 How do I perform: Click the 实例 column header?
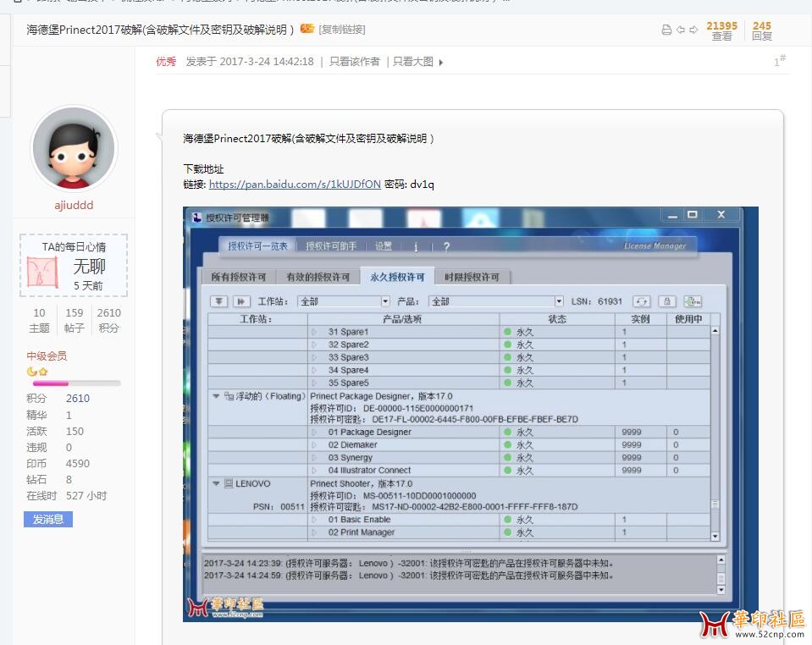(641, 319)
